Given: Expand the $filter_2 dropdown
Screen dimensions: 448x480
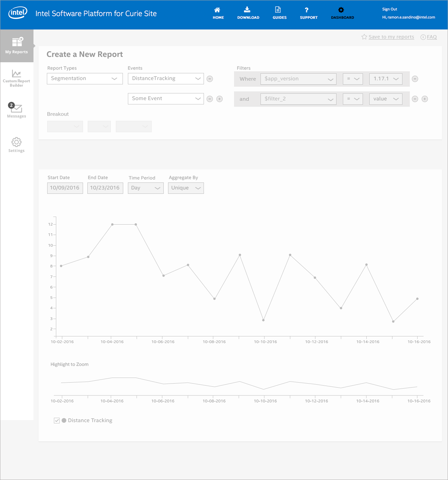Looking at the screenshot, I should click(x=298, y=99).
